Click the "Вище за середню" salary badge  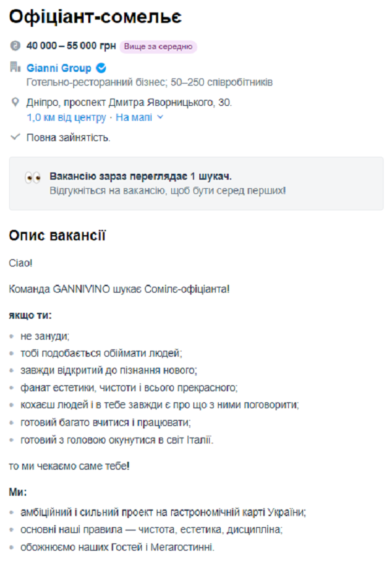[159, 46]
